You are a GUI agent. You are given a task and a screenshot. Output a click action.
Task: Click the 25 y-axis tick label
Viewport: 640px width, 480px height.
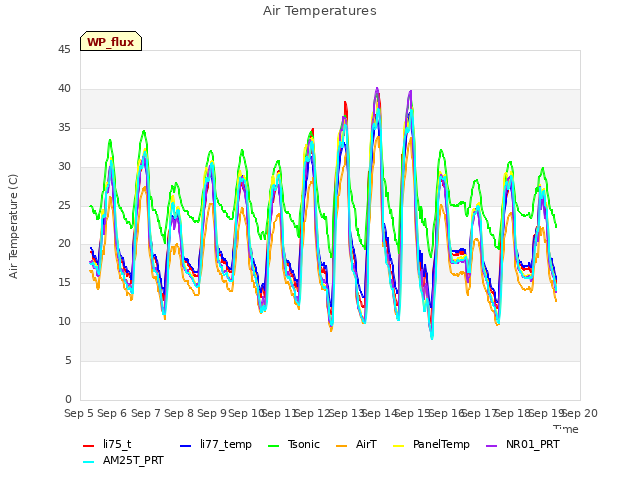pyautogui.click(x=64, y=205)
